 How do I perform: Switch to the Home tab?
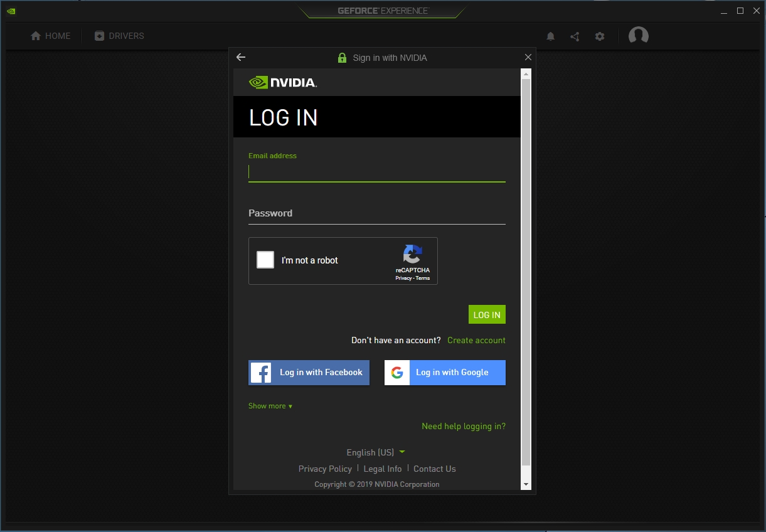tap(51, 36)
